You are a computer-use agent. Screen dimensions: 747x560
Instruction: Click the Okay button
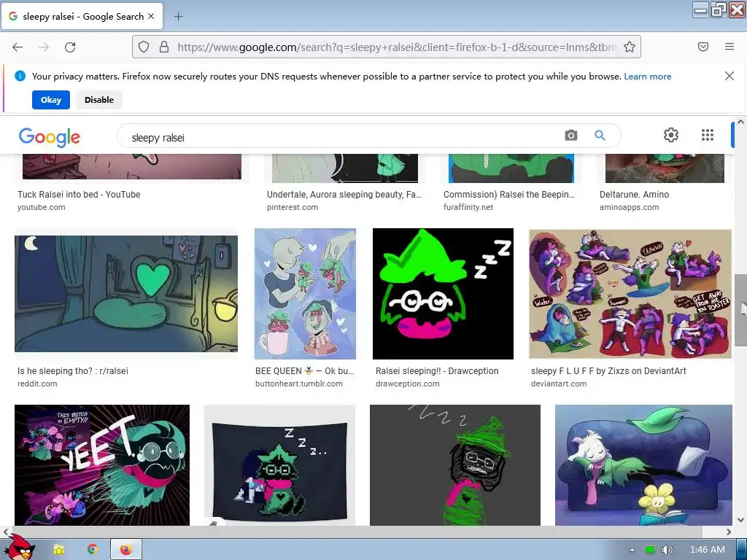pos(51,100)
